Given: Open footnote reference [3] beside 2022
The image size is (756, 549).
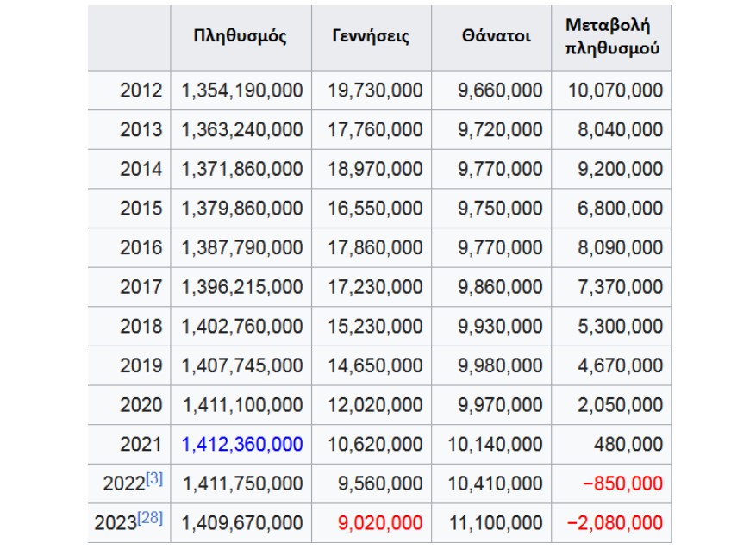Looking at the screenshot, I should (x=153, y=478).
